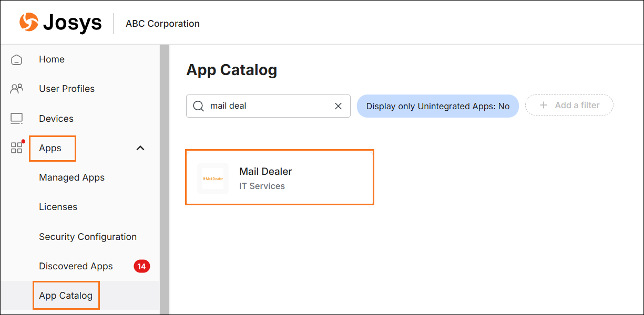The height and width of the screenshot is (315, 644).
Task: Click ABC Corporation organization name
Action: pyautogui.click(x=162, y=24)
